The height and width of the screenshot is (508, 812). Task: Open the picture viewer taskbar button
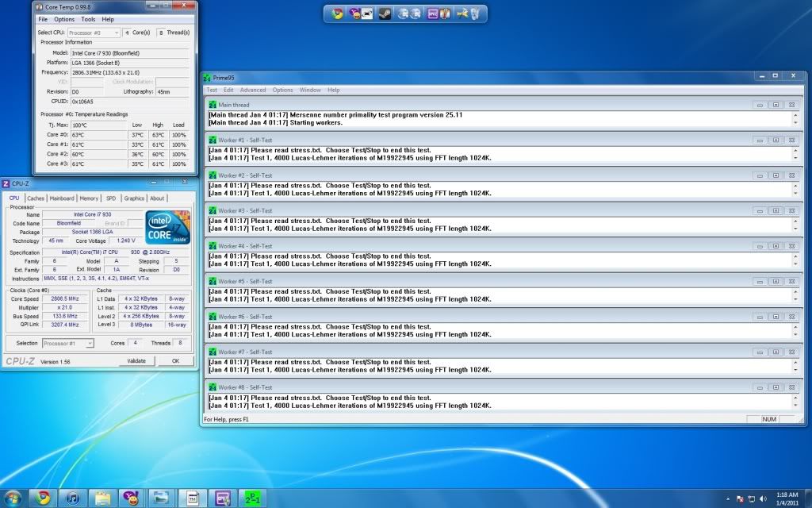(x=163, y=498)
